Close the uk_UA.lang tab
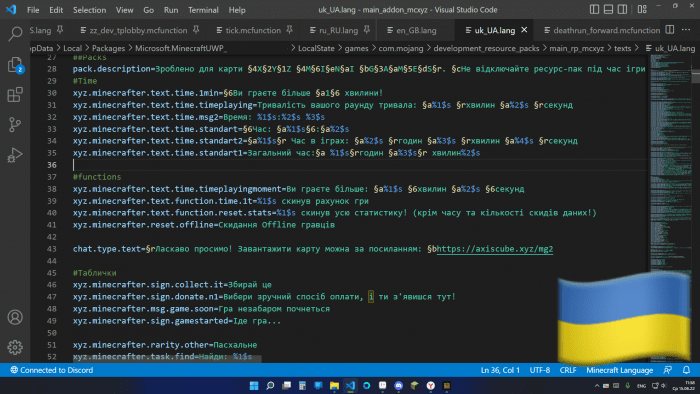Viewport: 700px width, 394px height. point(524,30)
